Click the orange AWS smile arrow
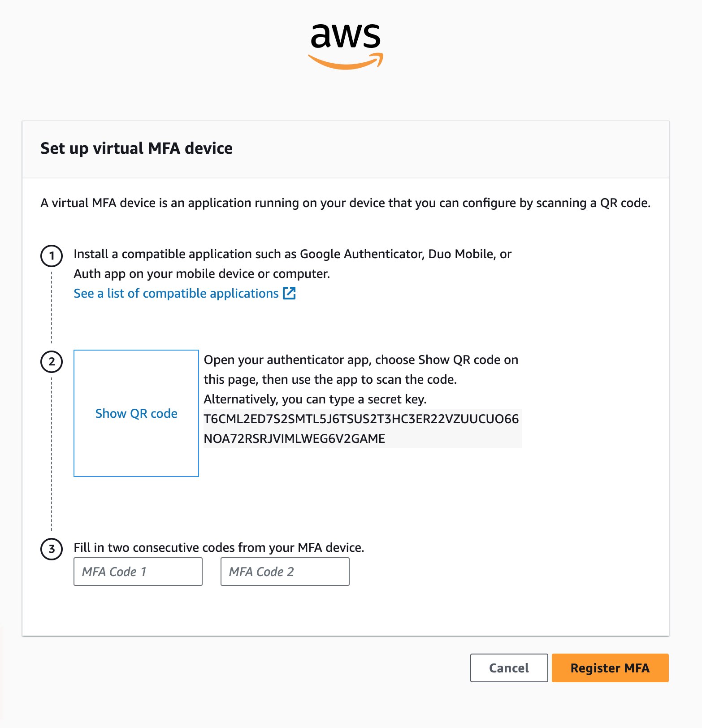 point(345,63)
